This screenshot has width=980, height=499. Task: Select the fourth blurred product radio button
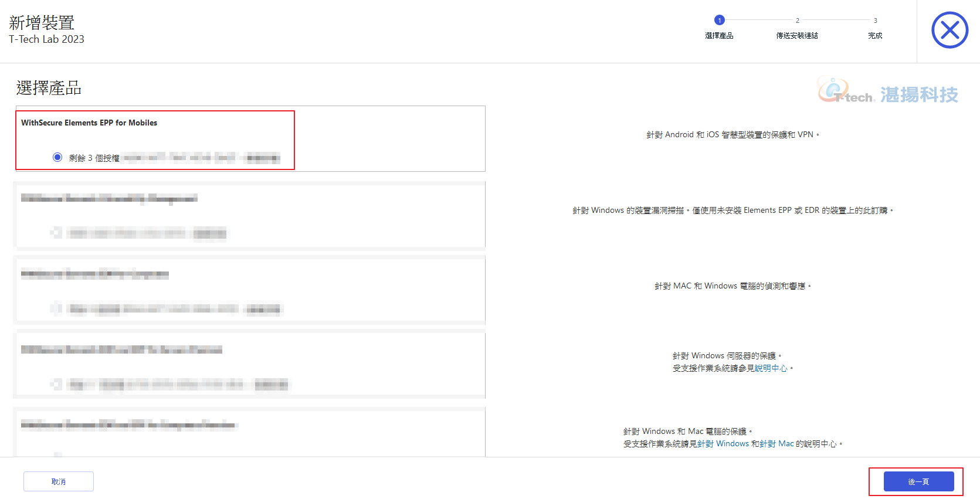[x=57, y=384]
